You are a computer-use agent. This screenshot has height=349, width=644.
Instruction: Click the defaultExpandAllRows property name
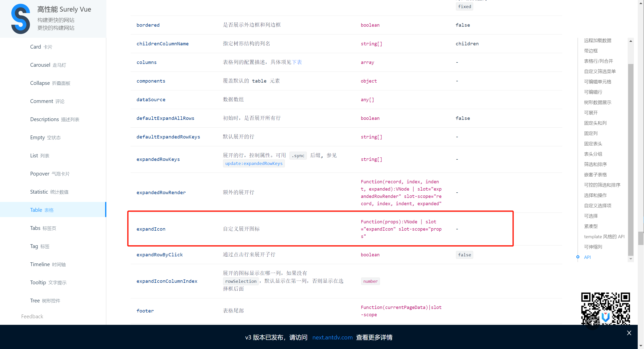165,118
